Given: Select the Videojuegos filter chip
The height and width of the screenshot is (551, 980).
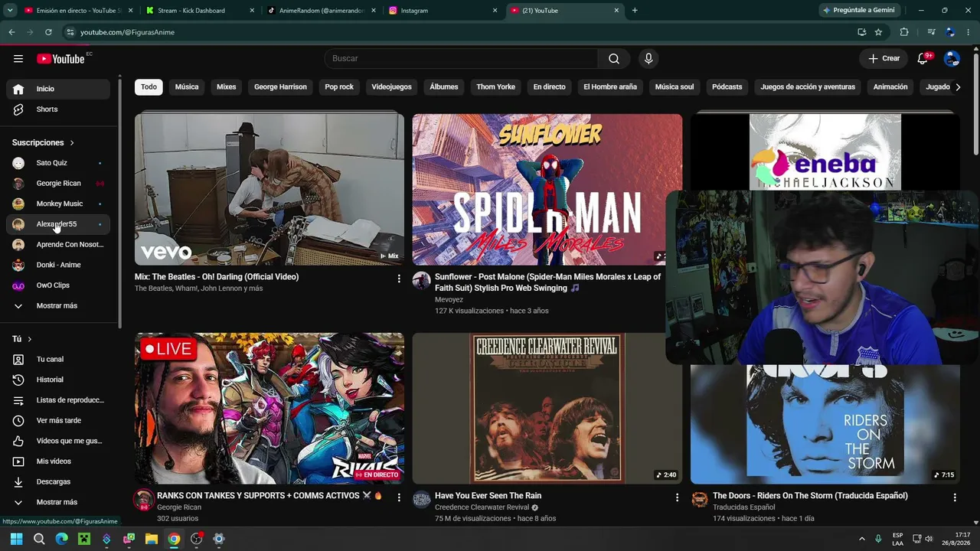Looking at the screenshot, I should point(391,87).
